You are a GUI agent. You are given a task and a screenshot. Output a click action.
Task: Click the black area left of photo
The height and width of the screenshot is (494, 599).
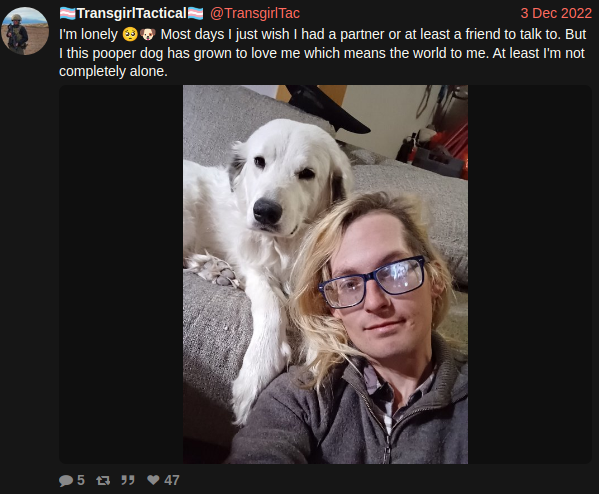(x=121, y=274)
